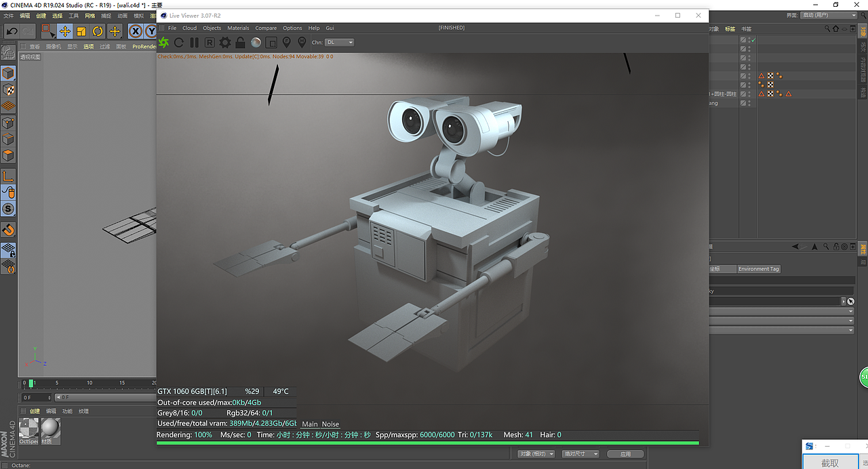Viewport: 868px width, 469px height.
Task: Open the 标签 tags menu in object manager
Action: click(x=730, y=28)
